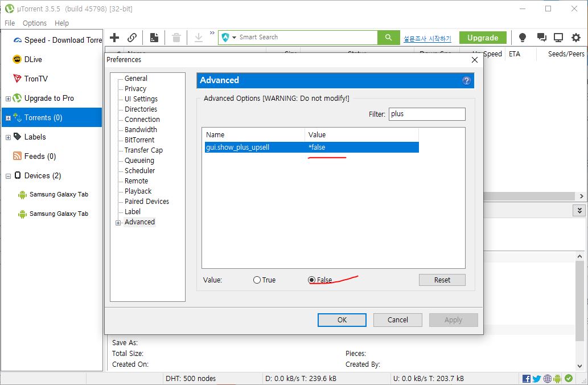This screenshot has width=588, height=385.
Task: Click Cancel in Preferences dialog
Action: coord(397,320)
